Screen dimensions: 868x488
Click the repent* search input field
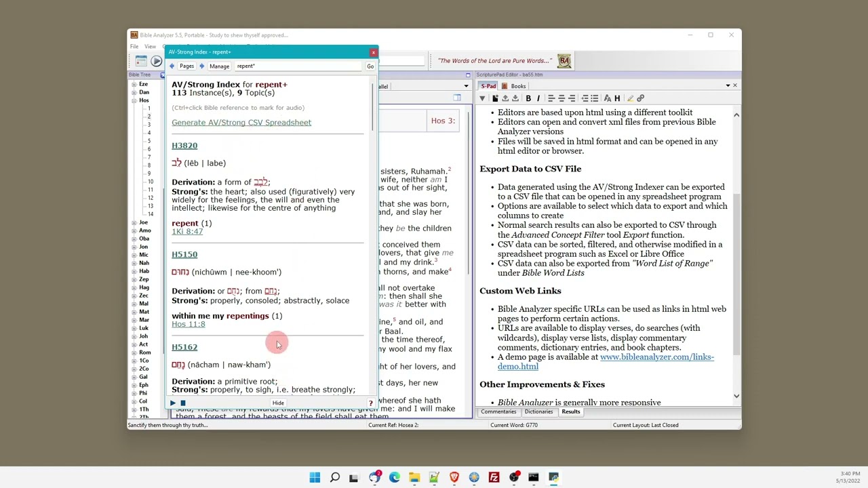(298, 66)
